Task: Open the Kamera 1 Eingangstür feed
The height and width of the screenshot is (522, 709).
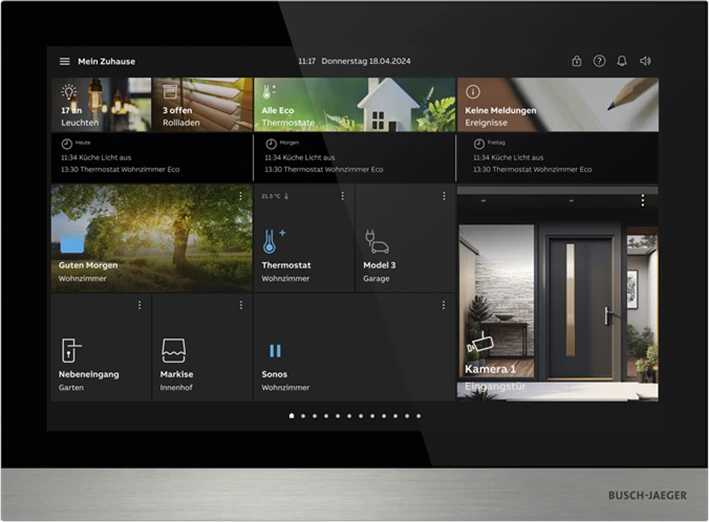Action: tap(557, 300)
